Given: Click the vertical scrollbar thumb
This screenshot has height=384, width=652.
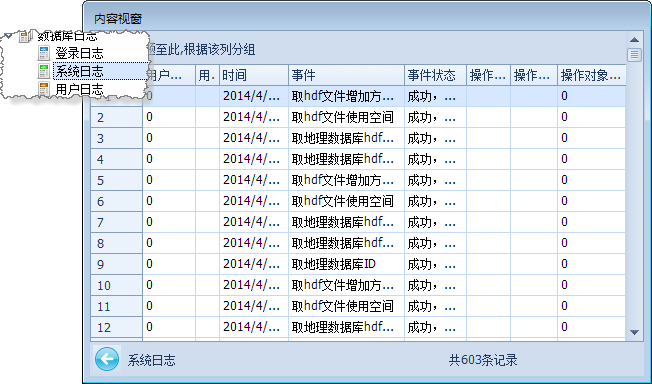Looking at the screenshot, I should coord(634,55).
